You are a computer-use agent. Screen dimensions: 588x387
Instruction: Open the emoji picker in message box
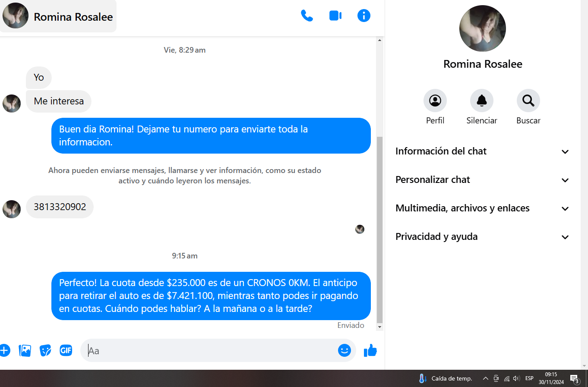click(x=344, y=350)
